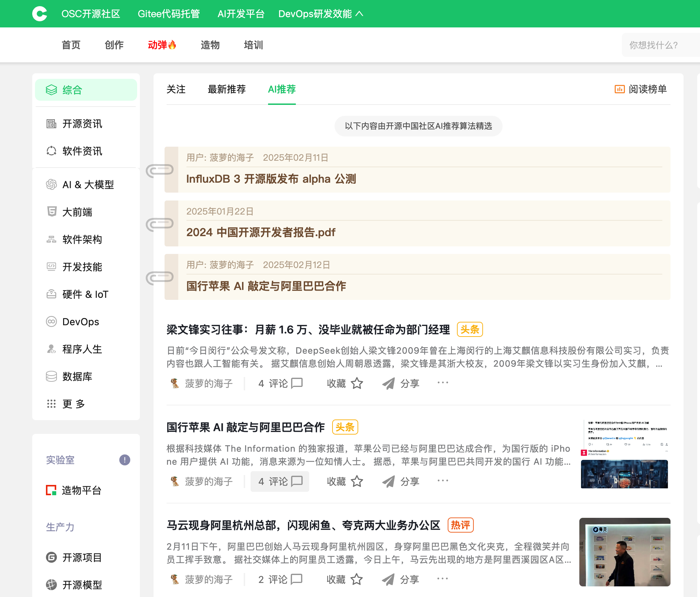The height and width of the screenshot is (597, 700).
Task: Click the 马云 article photo thumbnail
Action: (x=625, y=552)
